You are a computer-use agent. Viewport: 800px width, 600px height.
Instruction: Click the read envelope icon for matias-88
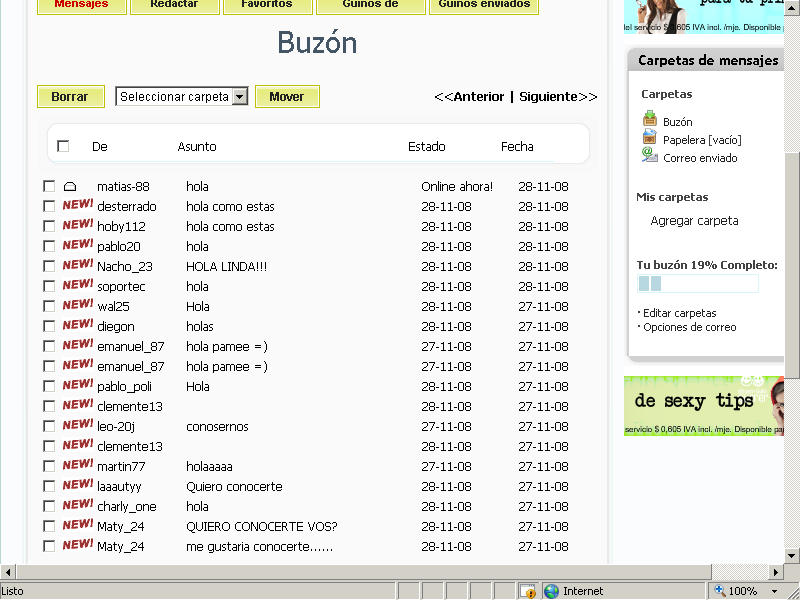pos(70,187)
